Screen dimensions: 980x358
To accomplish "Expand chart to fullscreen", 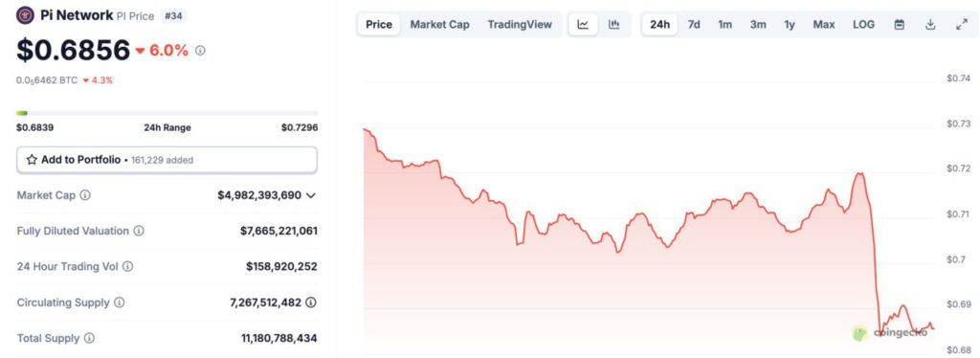I will (x=962, y=25).
